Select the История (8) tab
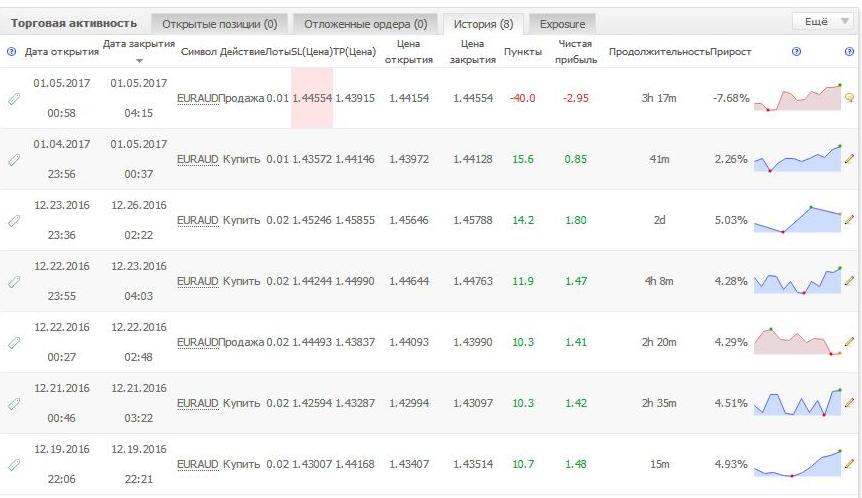862x498 pixels. pyautogui.click(x=483, y=24)
